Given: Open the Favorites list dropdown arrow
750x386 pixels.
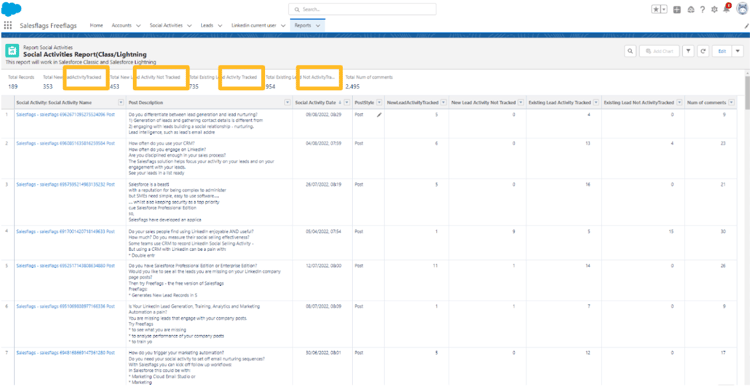Looking at the screenshot, I should pos(663,10).
